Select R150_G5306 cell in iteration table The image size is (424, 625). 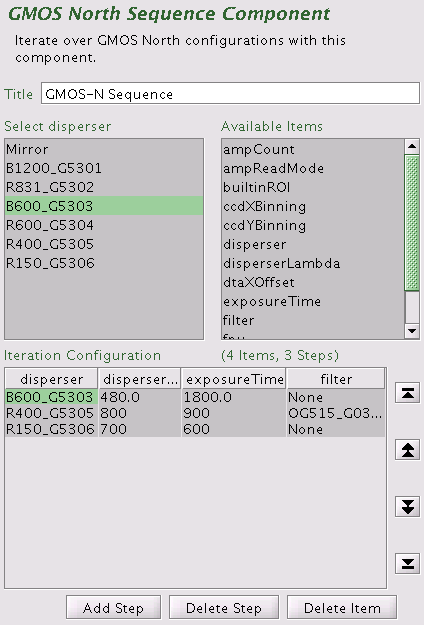click(51, 429)
